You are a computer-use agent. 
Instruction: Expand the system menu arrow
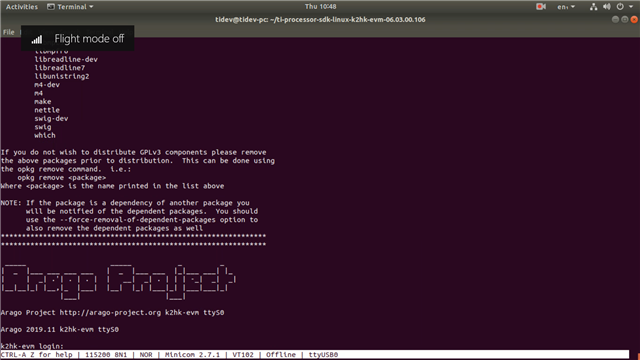click(x=631, y=7)
